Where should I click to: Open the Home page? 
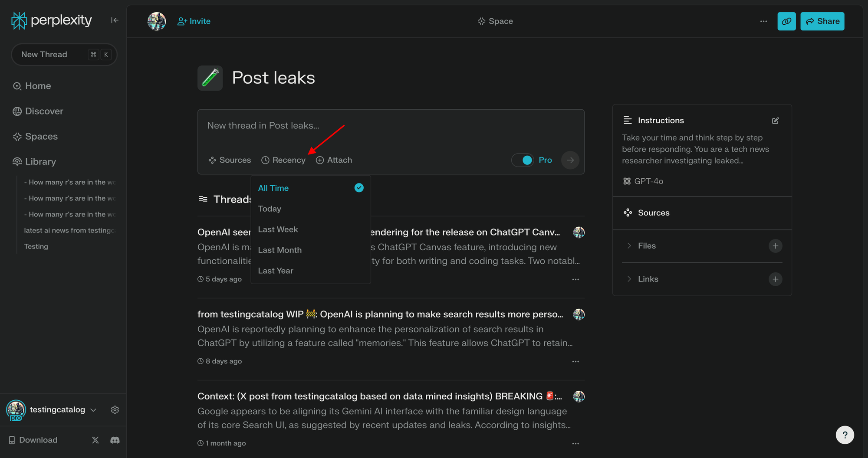[x=32, y=86]
